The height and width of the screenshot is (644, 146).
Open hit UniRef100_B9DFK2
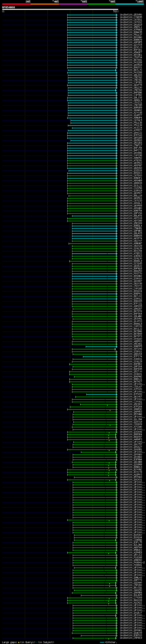coord(131,294)
